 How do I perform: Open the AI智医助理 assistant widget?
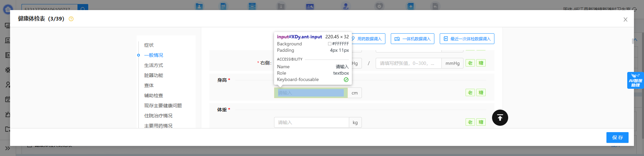[x=635, y=80]
